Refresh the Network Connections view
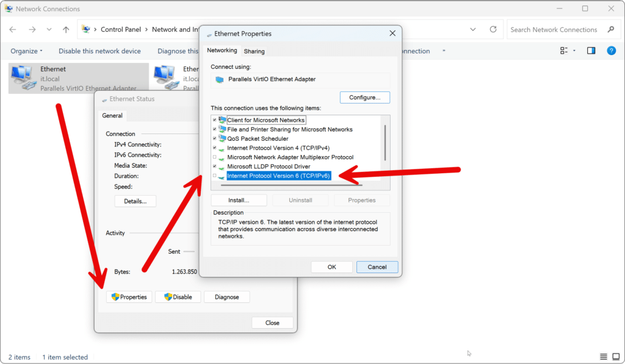The height and width of the screenshot is (364, 625). (492, 29)
